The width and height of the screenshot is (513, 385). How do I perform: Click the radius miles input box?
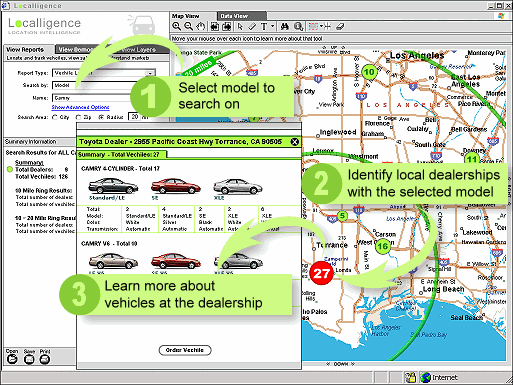pos(135,117)
